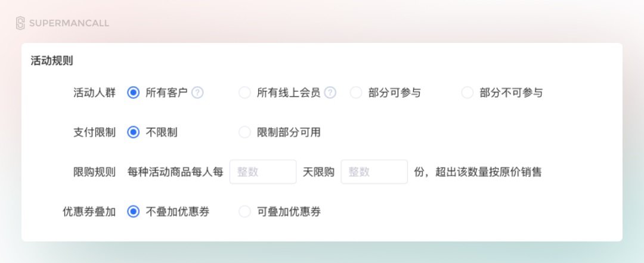This screenshot has height=263, width=644.
Task: Click the 优惠券叠加 field label
Action: pos(89,212)
